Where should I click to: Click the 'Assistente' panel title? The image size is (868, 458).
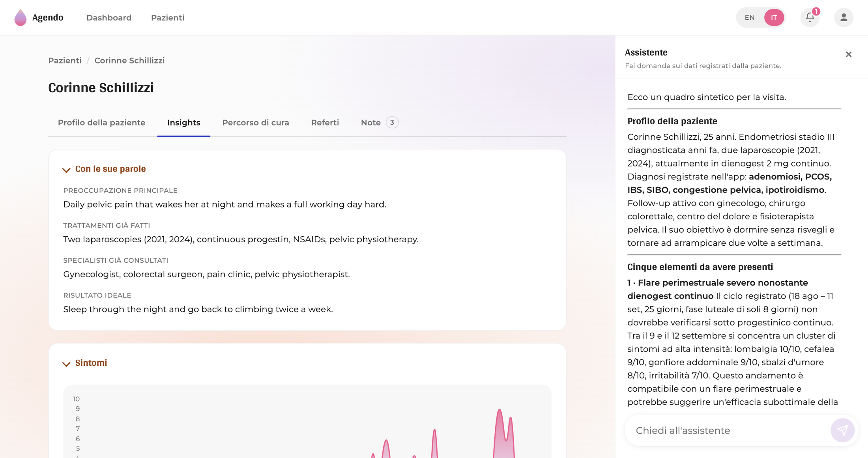646,52
